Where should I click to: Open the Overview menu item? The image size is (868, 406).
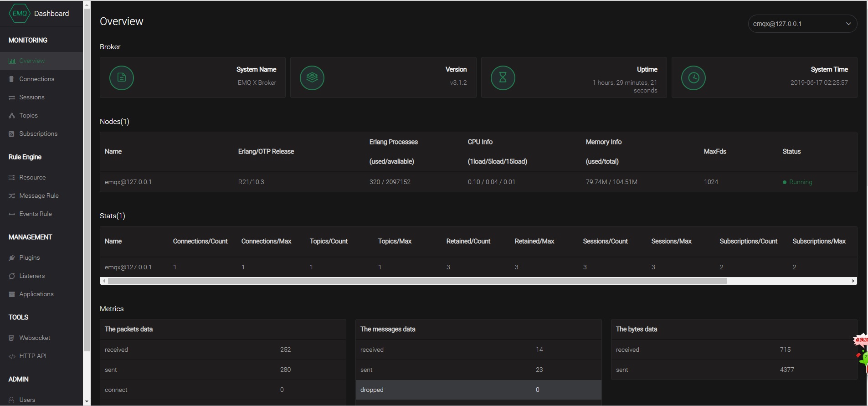41,61
